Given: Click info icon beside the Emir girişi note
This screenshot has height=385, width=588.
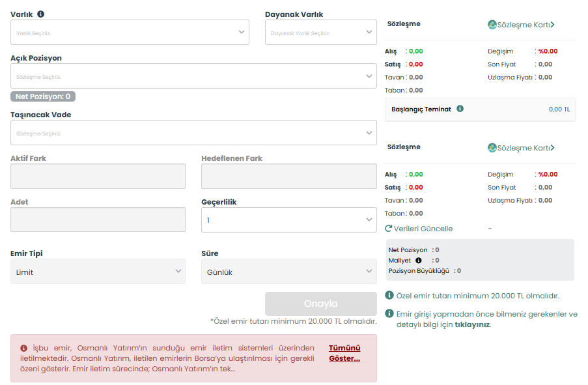Looking at the screenshot, I should pyautogui.click(x=389, y=313).
